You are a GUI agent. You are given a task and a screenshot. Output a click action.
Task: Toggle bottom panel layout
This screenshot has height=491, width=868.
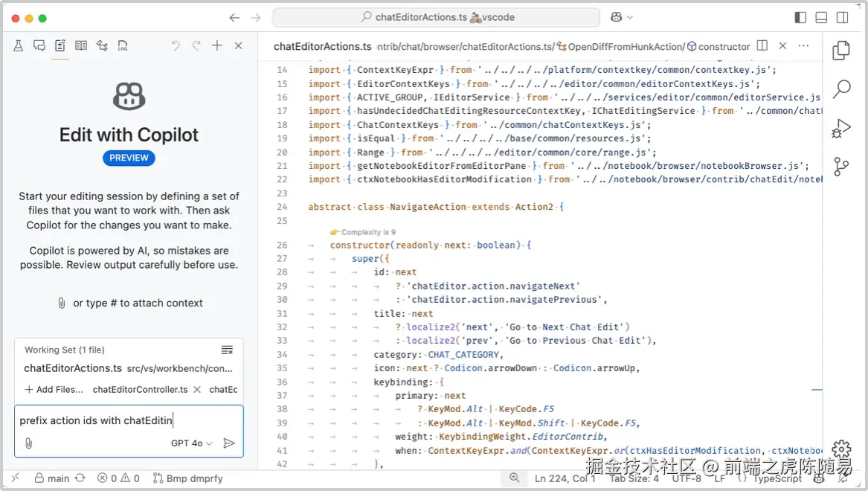(821, 18)
